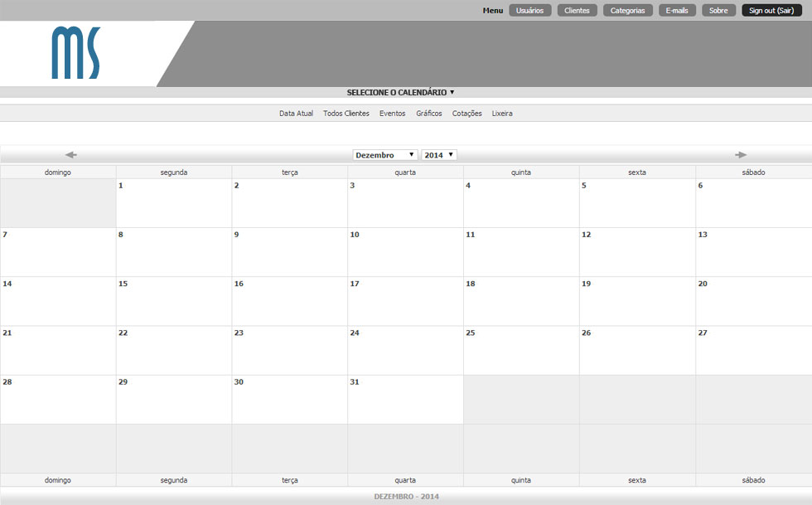Image resolution: width=812 pixels, height=505 pixels.
Task: Click the top 'sábado' column header
Action: click(754, 172)
